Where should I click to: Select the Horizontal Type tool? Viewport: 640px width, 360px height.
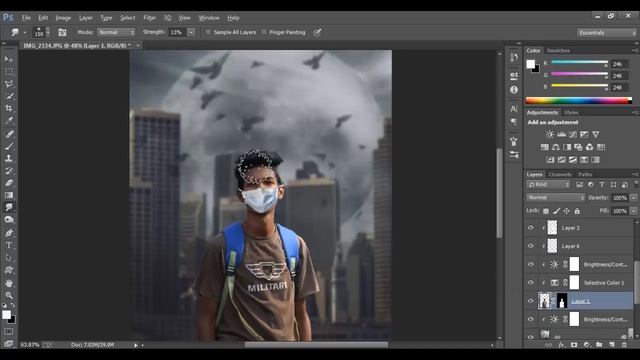(9, 245)
